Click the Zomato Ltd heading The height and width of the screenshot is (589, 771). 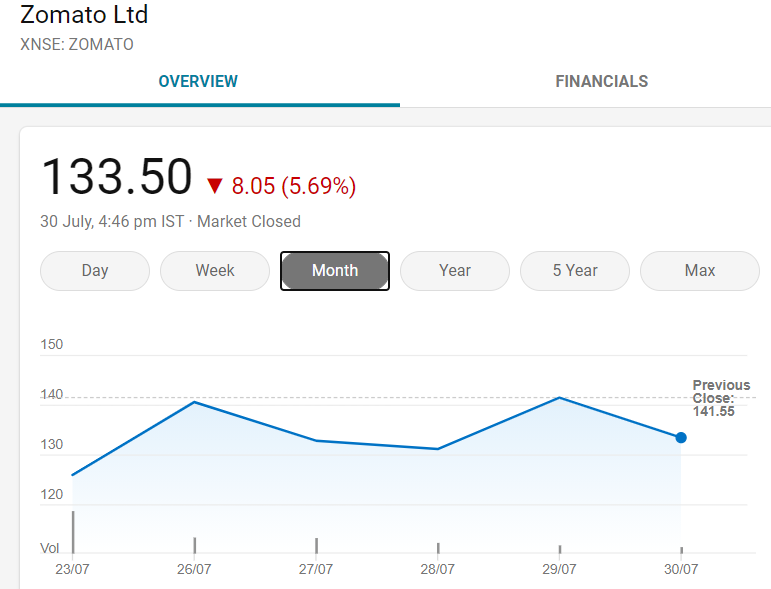point(84,14)
